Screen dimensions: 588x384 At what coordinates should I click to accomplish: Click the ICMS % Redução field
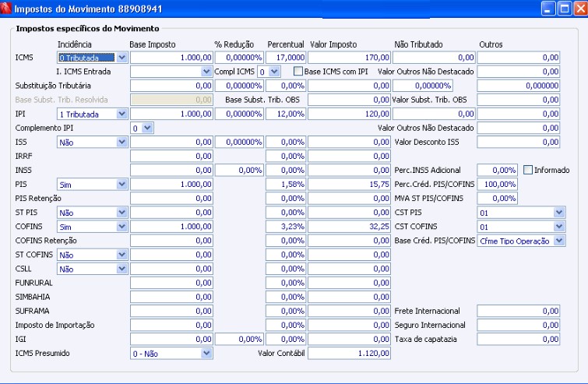[239, 58]
